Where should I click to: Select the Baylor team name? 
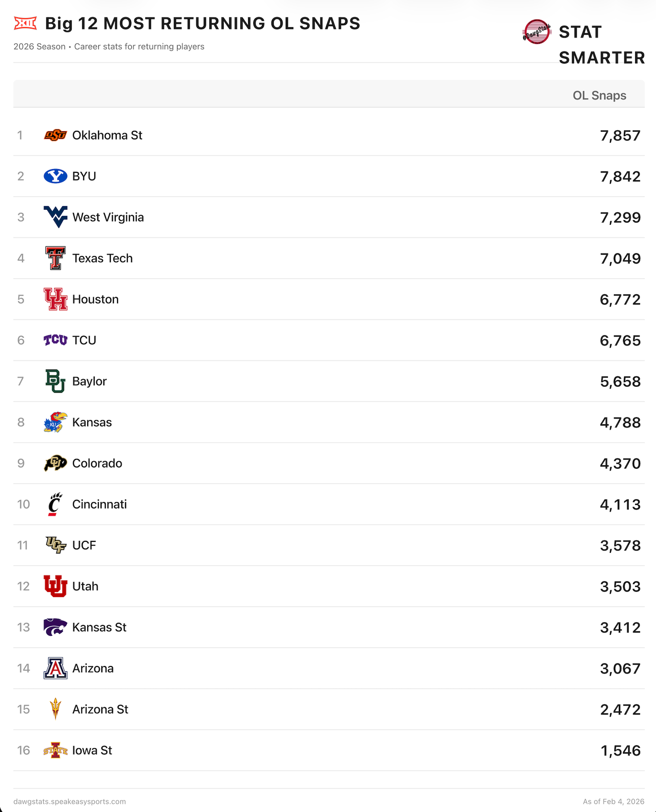[89, 381]
